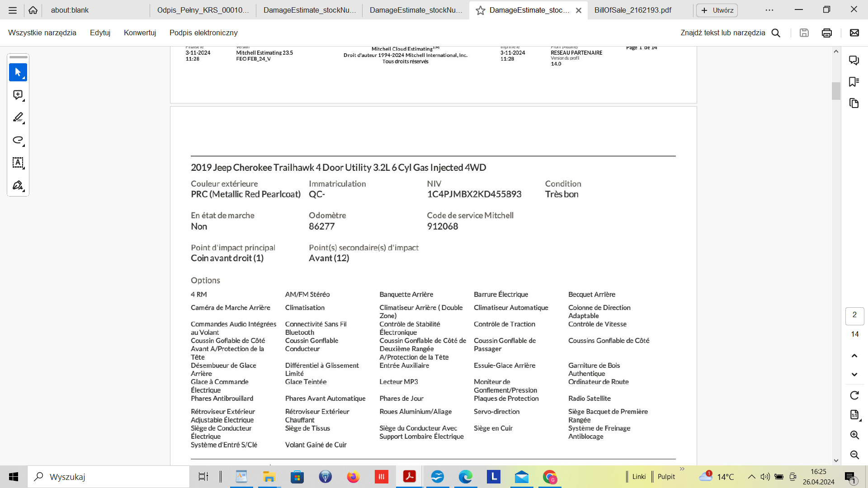
Task: Print the document with the printer icon
Action: [x=827, y=33]
